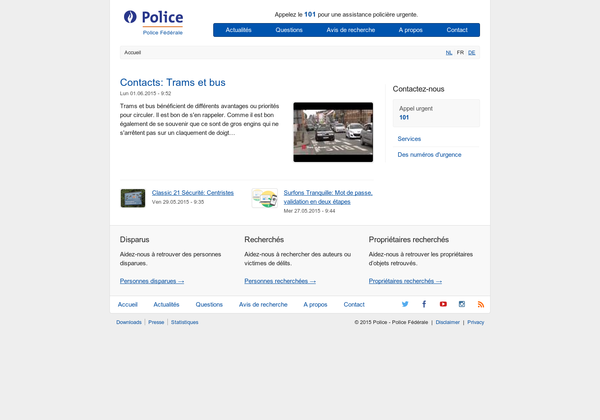Open Questions in the blue navigation bar
The height and width of the screenshot is (420, 600).
click(x=289, y=30)
